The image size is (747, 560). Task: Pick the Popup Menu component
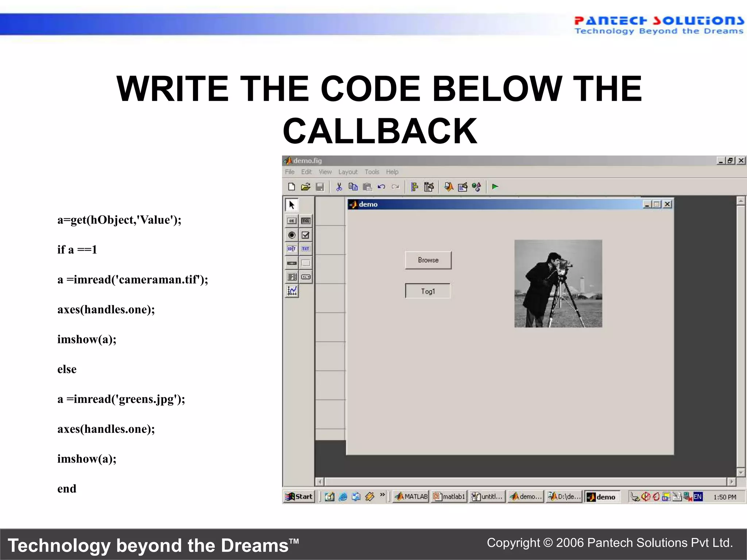306,277
